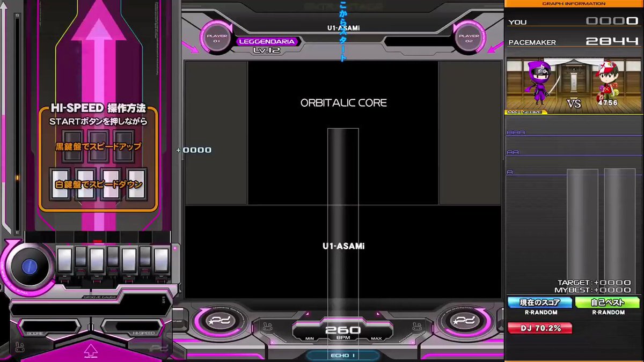This screenshot has width=644, height=362.
Task: Click the MAX label beside BPM
Action: (377, 339)
